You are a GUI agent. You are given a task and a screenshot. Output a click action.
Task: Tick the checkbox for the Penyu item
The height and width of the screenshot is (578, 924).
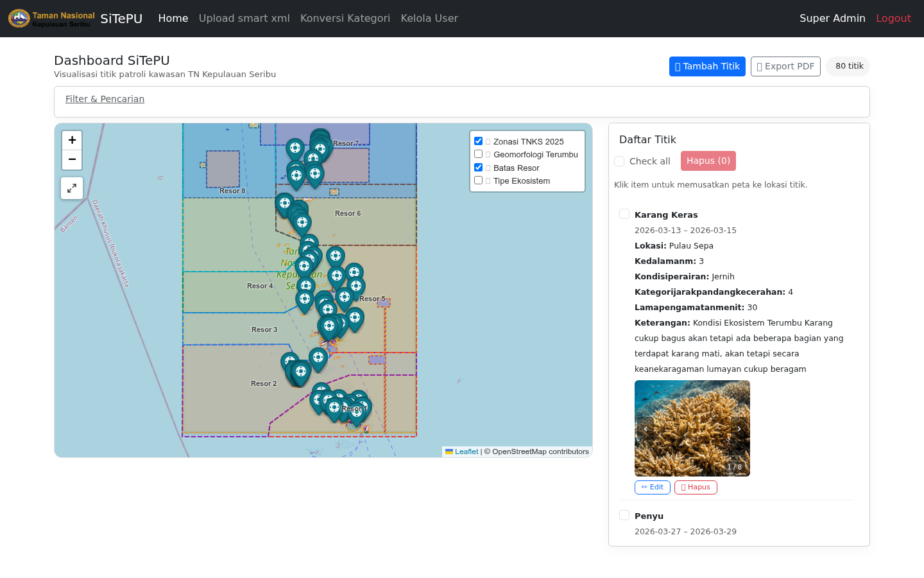[624, 515]
